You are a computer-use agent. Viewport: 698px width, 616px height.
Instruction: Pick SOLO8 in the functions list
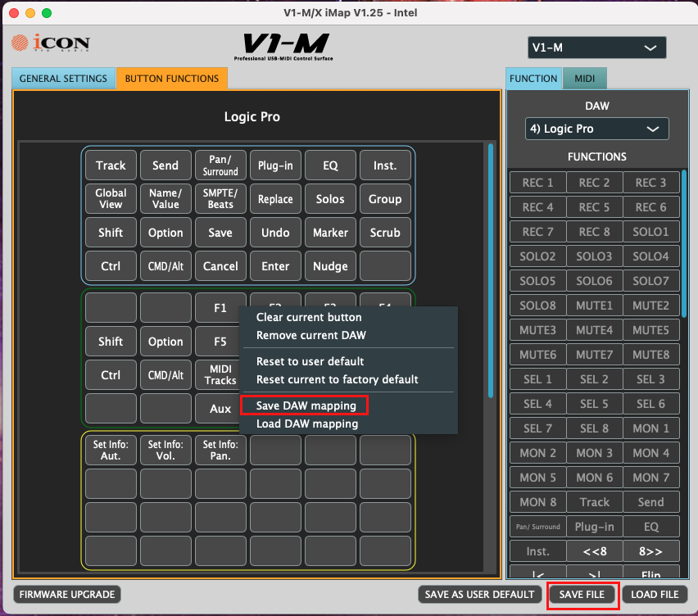[537, 306]
